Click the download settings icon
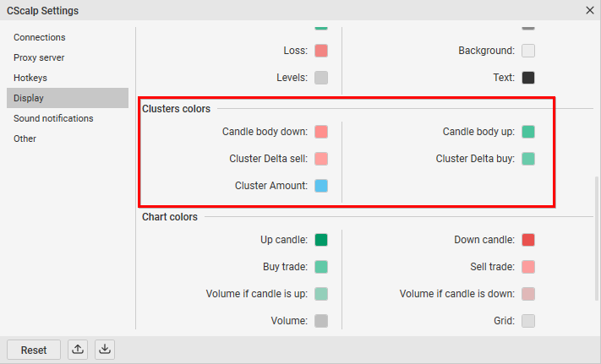The image size is (601, 364). [104, 350]
